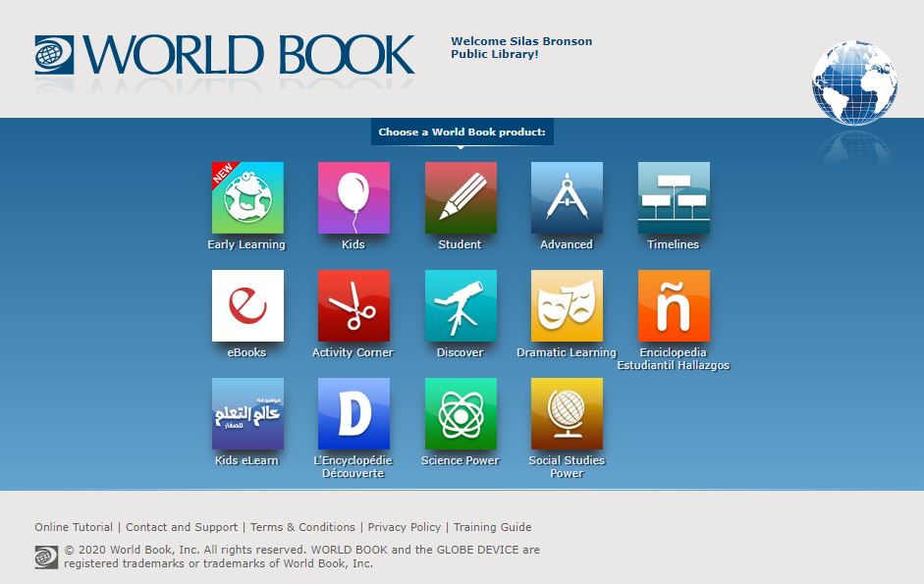Select L'Encyclopédie Découverte icon
This screenshot has width=924, height=584.
353,414
